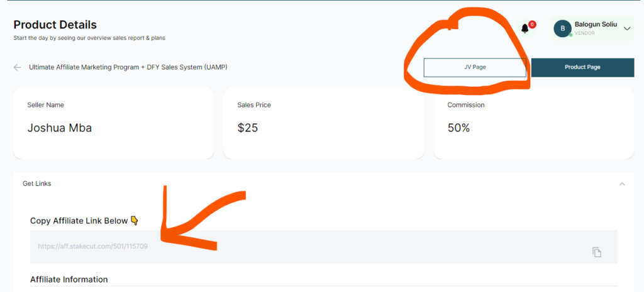
Task: Select the Sales Price $25 card
Action: pyautogui.click(x=323, y=123)
